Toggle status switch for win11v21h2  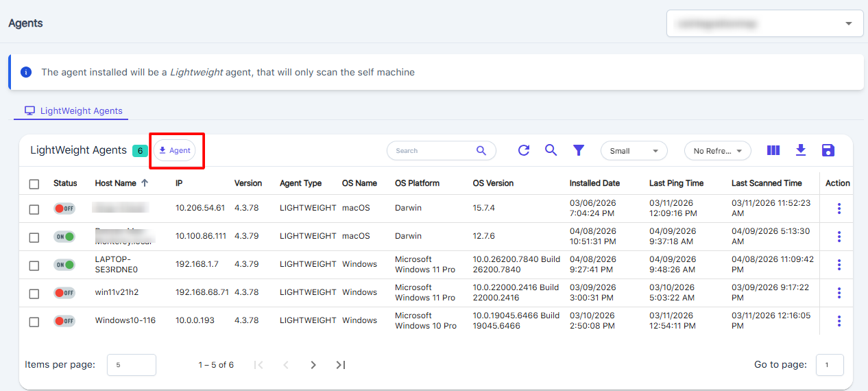[x=64, y=293]
